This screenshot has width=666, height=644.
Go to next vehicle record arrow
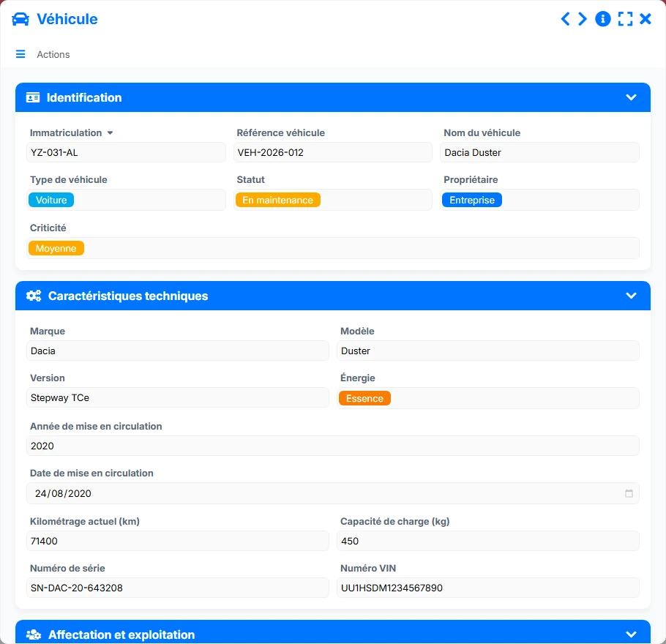(583, 19)
